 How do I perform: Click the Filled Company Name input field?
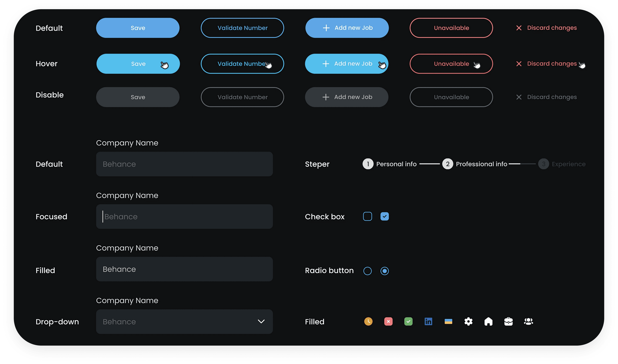pyautogui.click(x=184, y=269)
